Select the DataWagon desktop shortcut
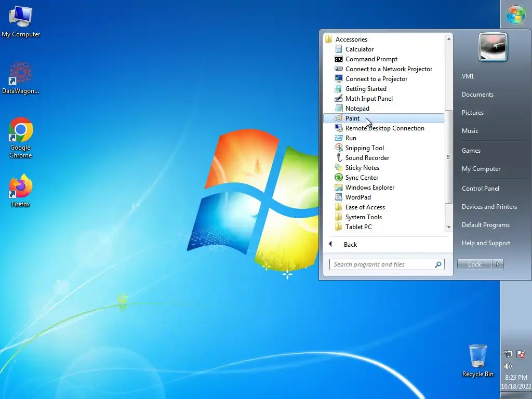 pyautogui.click(x=20, y=78)
